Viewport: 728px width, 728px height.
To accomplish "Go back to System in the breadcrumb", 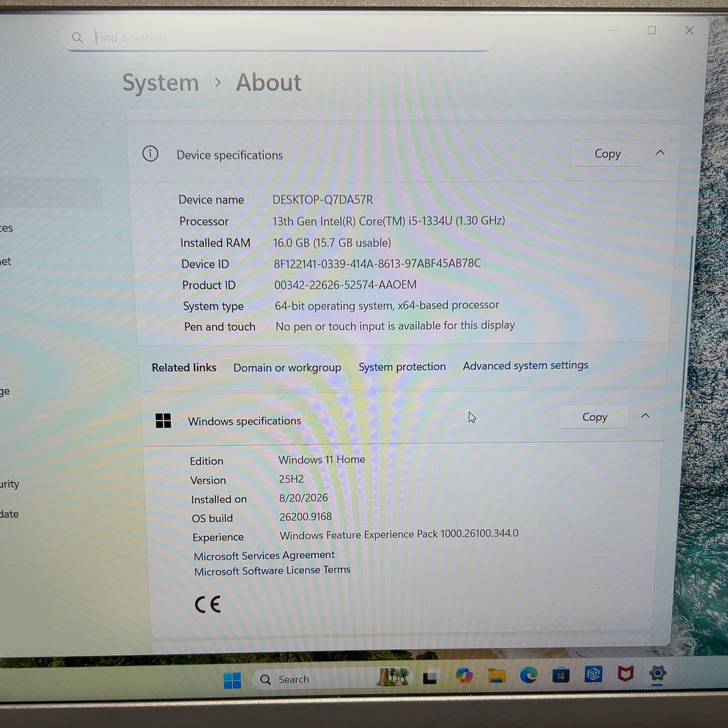I will (161, 83).
